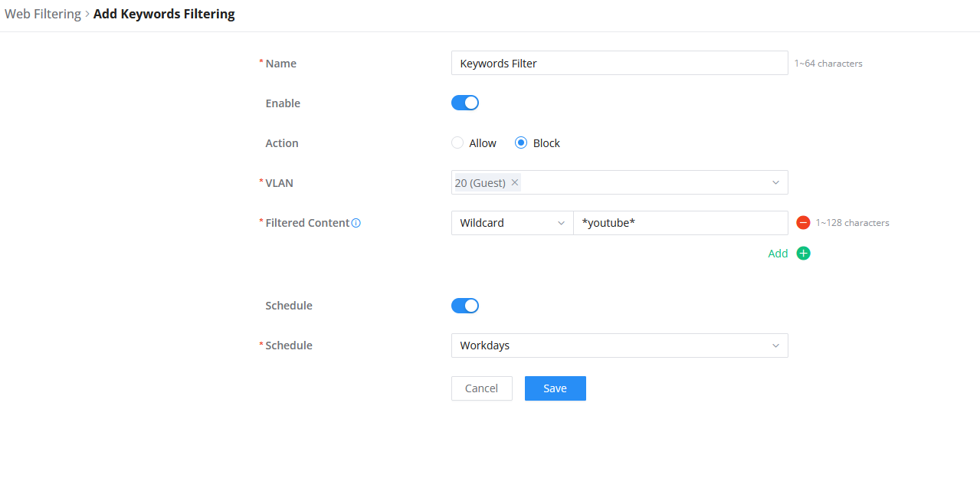This screenshot has width=980, height=488.
Task: Click the Name input field
Action: point(620,63)
